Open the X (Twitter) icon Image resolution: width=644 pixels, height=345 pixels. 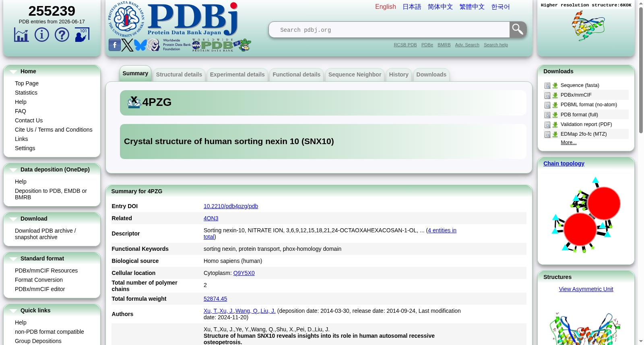[127, 45]
